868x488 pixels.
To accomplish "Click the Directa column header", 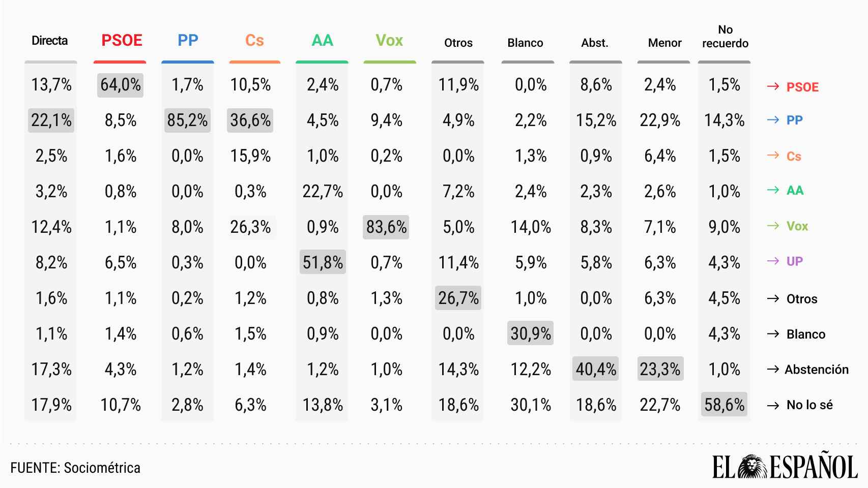I will pyautogui.click(x=49, y=41).
